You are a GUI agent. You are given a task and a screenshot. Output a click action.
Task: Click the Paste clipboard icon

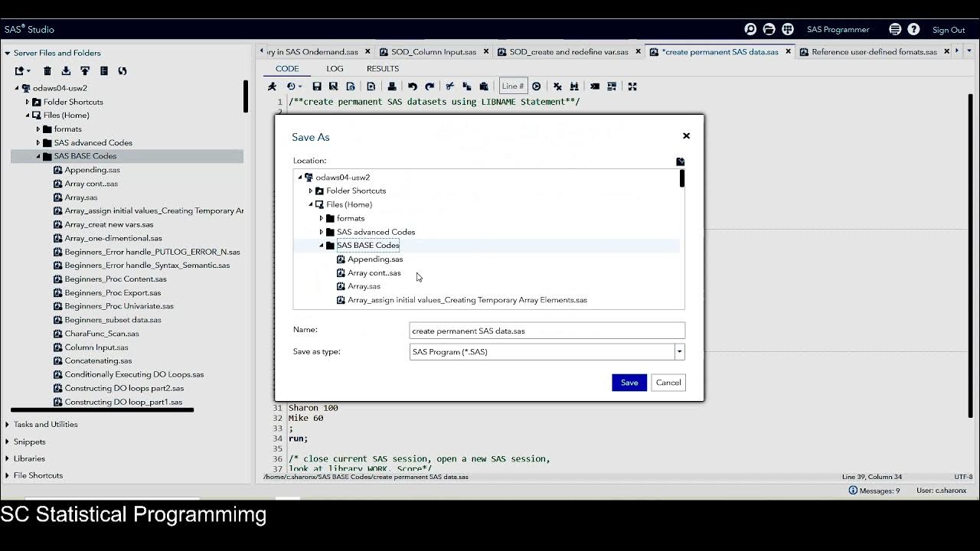coord(484,86)
